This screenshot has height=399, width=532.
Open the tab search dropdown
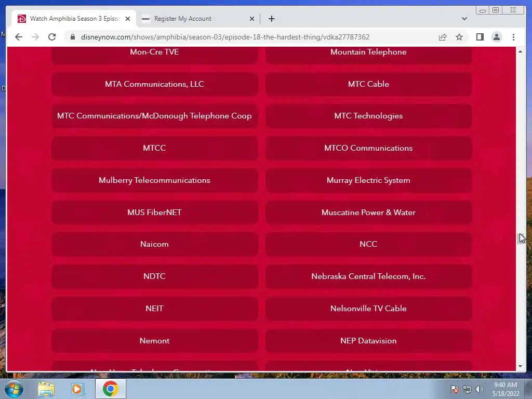tap(464, 19)
